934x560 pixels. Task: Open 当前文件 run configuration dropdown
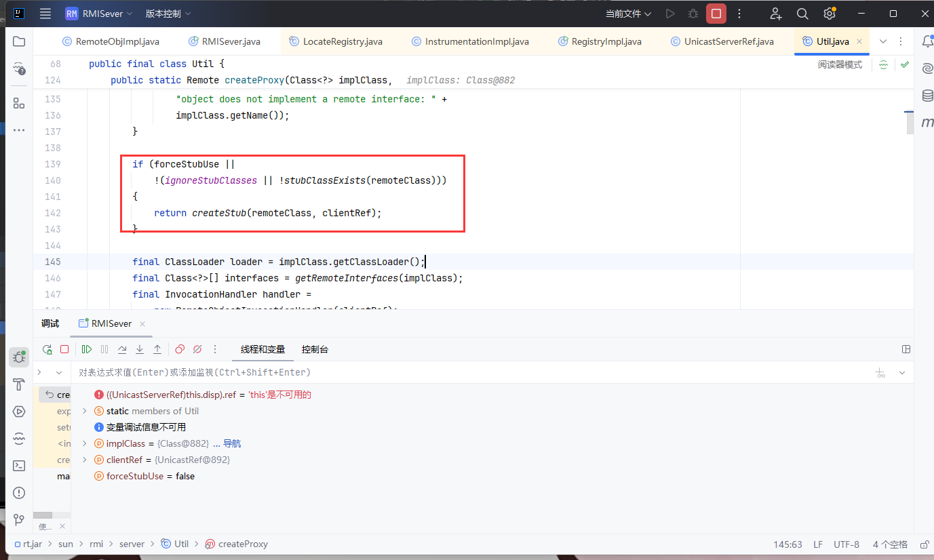[628, 14]
